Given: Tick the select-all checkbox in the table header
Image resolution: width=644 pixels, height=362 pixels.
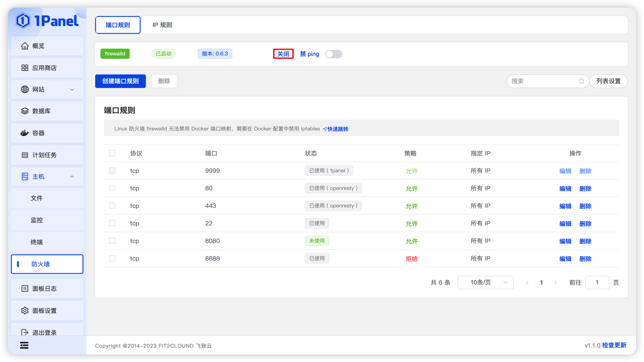Looking at the screenshot, I should point(112,153).
